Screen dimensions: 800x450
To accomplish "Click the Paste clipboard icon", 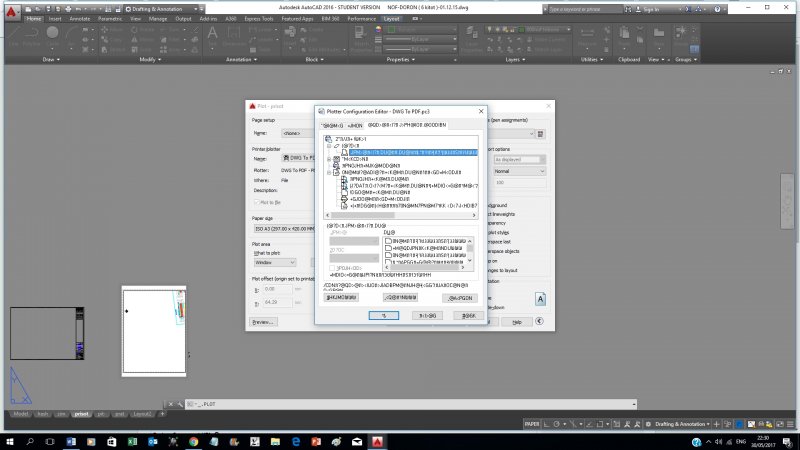I will (623, 34).
